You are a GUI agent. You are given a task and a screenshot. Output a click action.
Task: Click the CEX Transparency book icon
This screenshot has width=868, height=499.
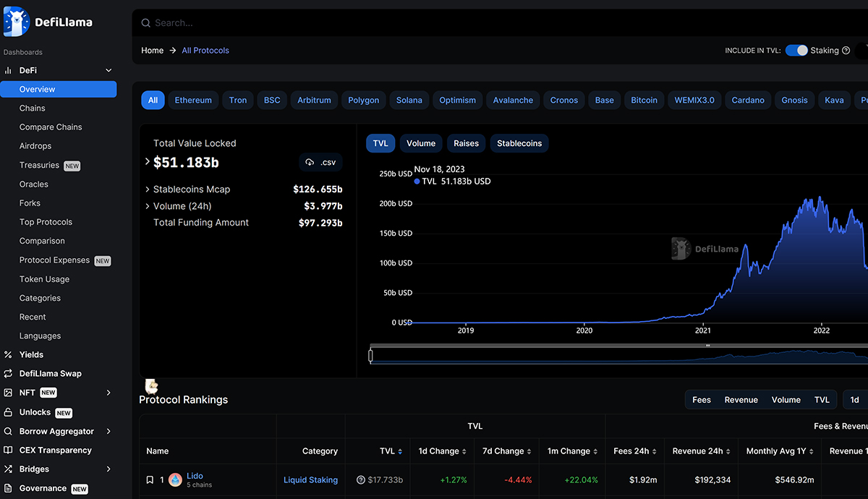point(8,450)
